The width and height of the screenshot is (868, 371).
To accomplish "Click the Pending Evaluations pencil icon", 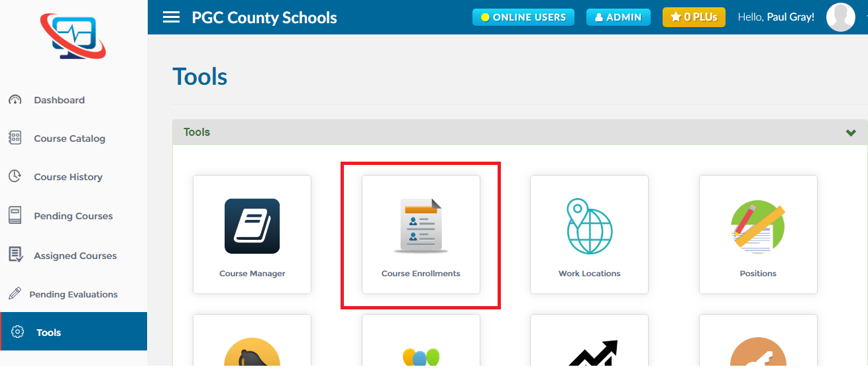I will (x=15, y=293).
